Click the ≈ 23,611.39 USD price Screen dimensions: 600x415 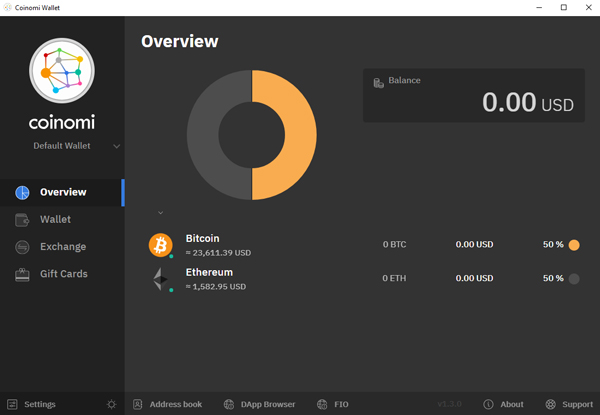[x=218, y=253]
